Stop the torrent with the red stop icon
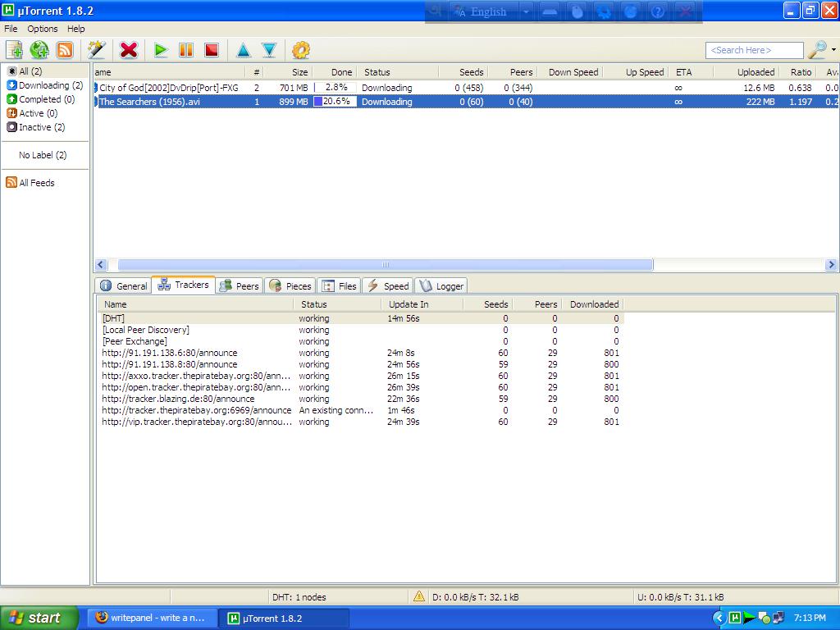This screenshot has width=840, height=630. (x=212, y=50)
